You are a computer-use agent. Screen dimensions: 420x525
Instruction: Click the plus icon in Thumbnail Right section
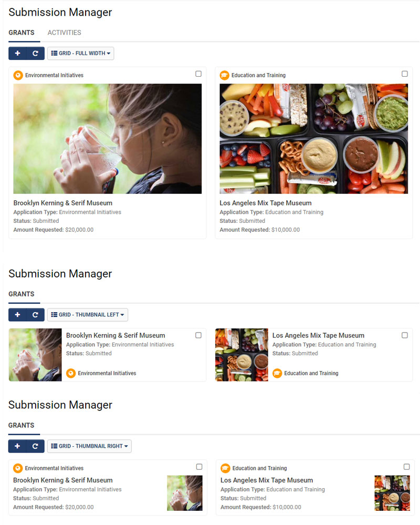point(17,446)
